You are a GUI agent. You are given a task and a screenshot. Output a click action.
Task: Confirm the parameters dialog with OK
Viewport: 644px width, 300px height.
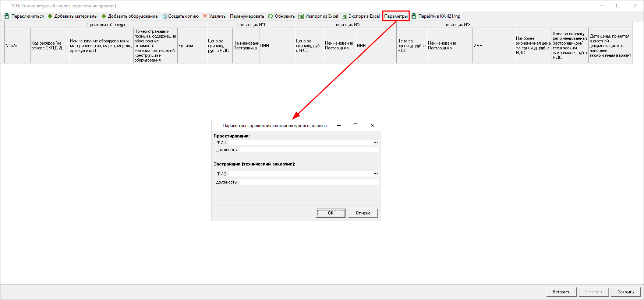330,213
